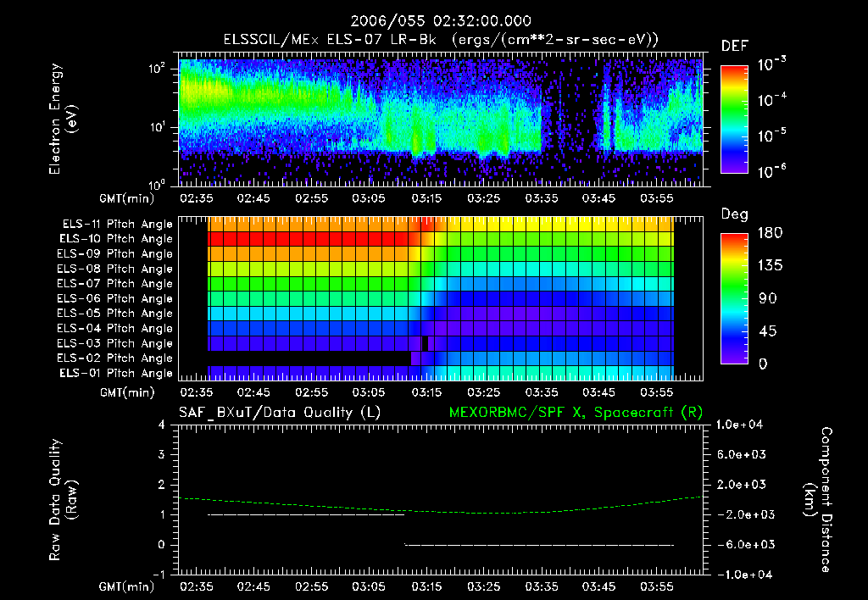Screen dimensions: 868x600
Task: Click "03:15" tick under the electron spectrogram
Action: click(x=426, y=198)
